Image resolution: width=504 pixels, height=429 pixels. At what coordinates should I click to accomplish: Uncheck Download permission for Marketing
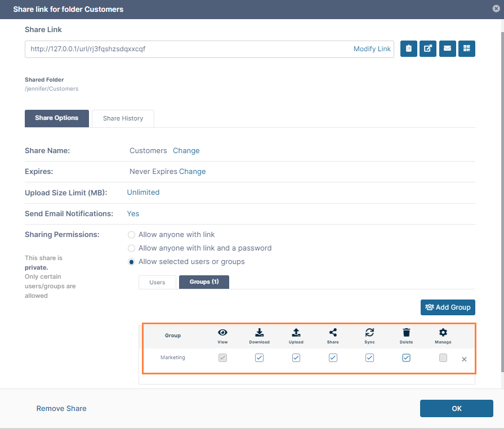click(259, 357)
